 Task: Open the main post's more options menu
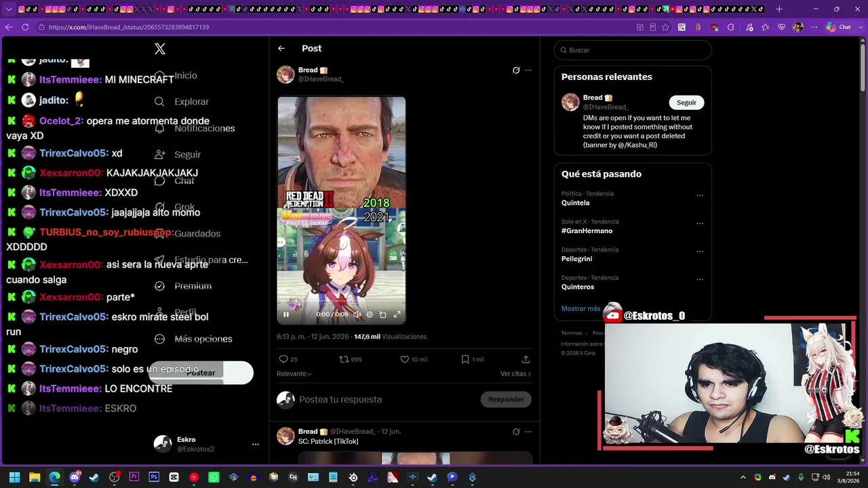click(528, 70)
